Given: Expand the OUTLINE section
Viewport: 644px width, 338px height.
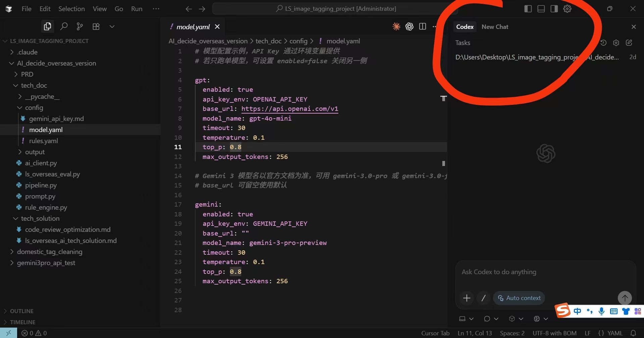Looking at the screenshot, I should (x=21, y=311).
